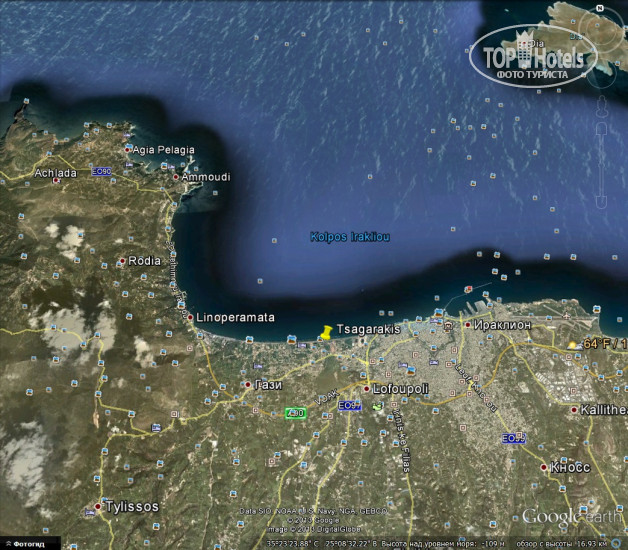
Task: Open the TopHotels logo link
Action: [533, 58]
